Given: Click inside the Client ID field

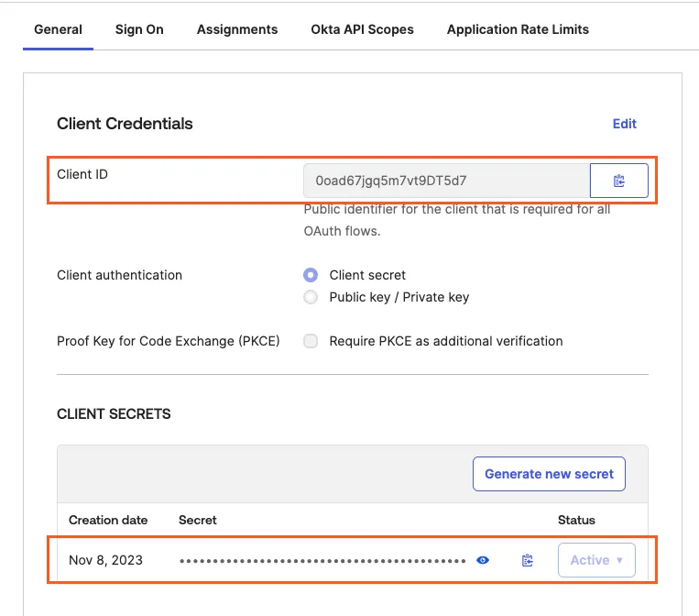Looking at the screenshot, I should pyautogui.click(x=446, y=181).
